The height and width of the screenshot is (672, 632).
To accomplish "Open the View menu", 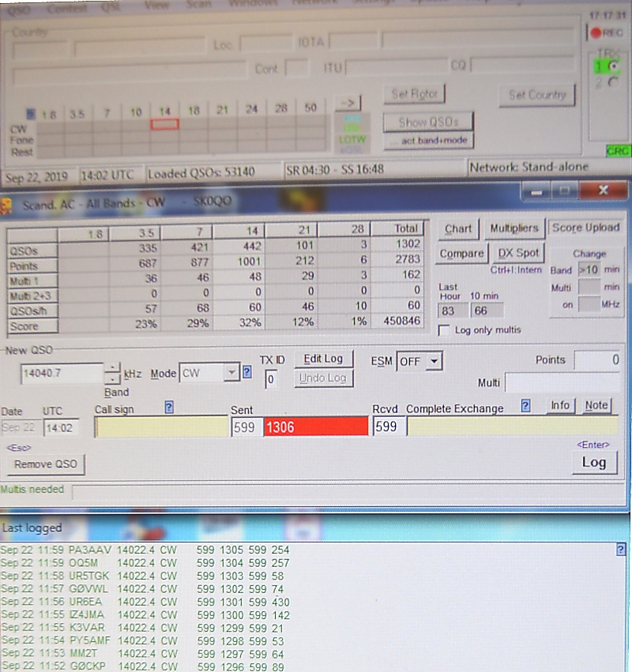I will point(157,5).
